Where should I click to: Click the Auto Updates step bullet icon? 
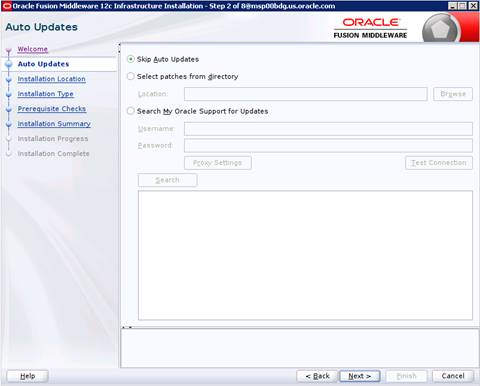tap(9, 64)
